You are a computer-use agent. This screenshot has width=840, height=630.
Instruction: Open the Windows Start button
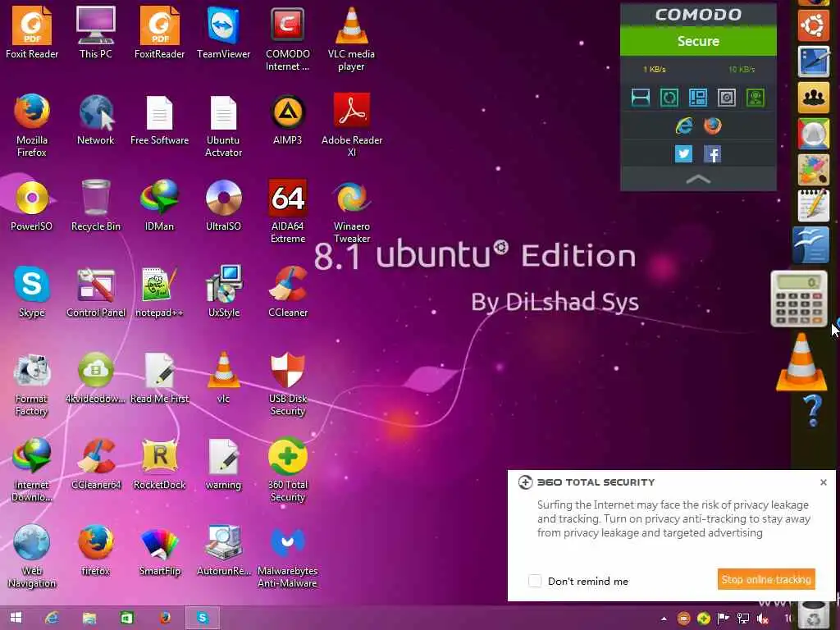click(16, 618)
